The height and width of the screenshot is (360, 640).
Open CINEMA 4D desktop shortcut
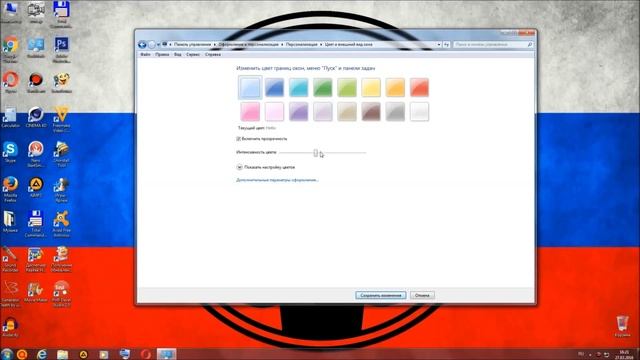click(36, 117)
